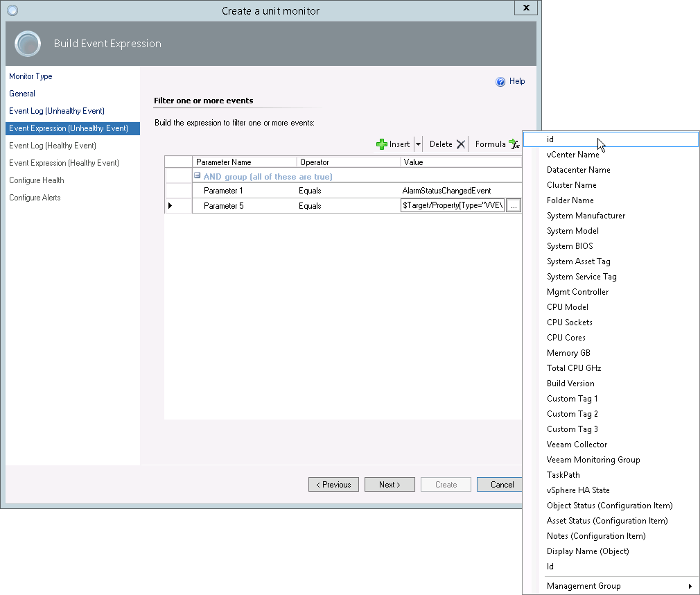Select the Parameter 1 cell

pyautogui.click(x=244, y=191)
